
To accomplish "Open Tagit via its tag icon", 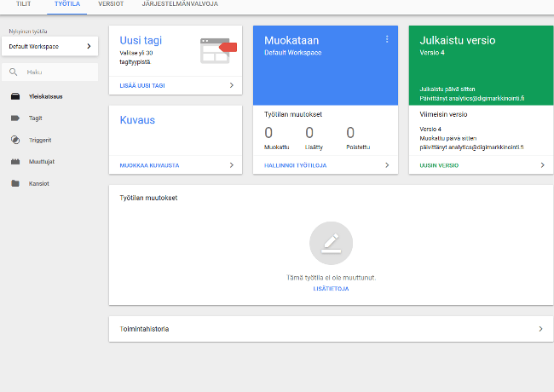I will tap(15, 118).
